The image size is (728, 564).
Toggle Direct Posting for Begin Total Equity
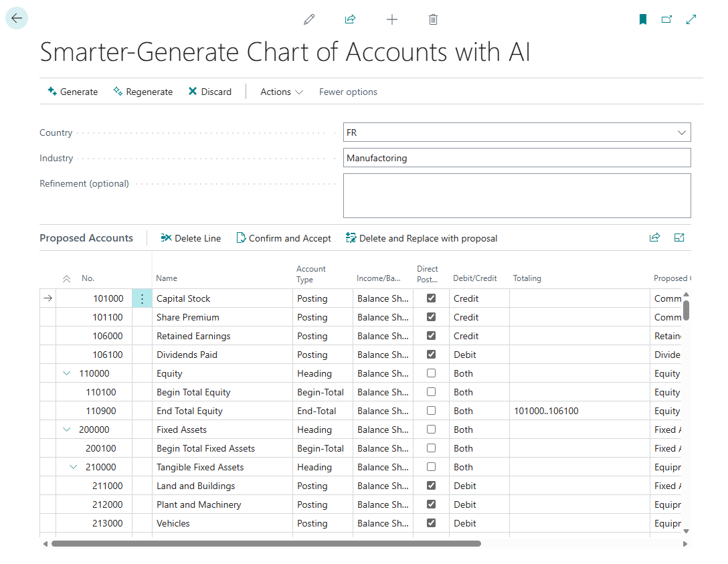click(432, 392)
